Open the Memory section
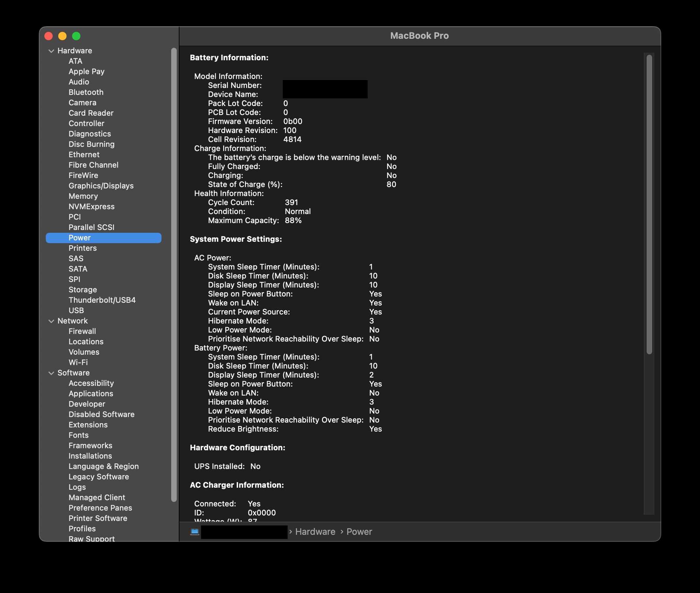Viewport: 700px width, 593px height. click(x=83, y=196)
